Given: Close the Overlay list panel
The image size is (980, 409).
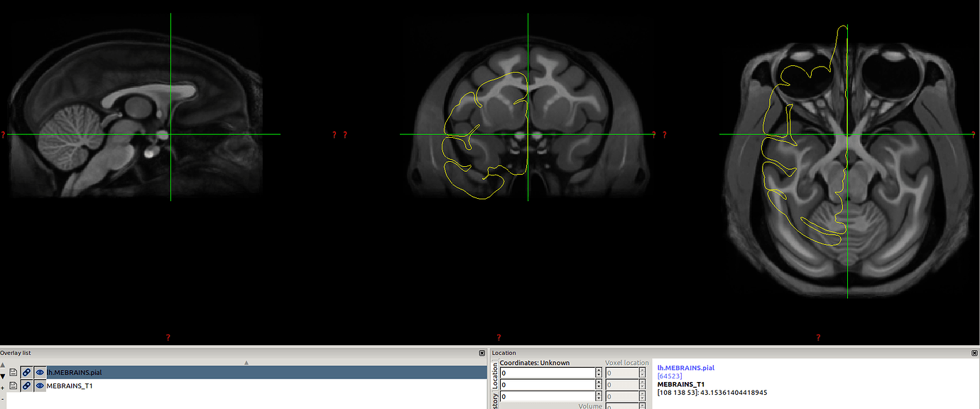Looking at the screenshot, I should click(482, 353).
